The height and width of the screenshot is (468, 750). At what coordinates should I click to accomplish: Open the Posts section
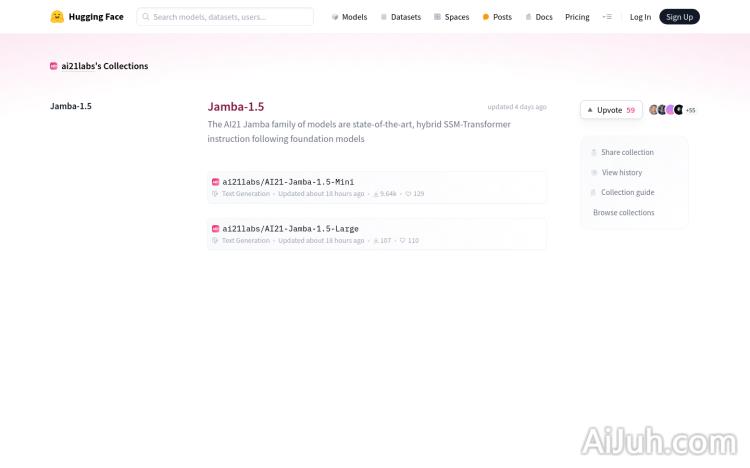[x=497, y=17]
